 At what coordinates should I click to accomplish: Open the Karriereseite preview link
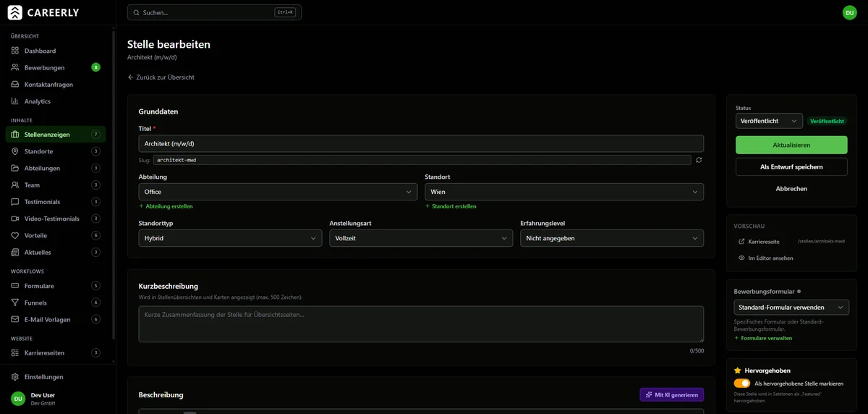(x=764, y=241)
